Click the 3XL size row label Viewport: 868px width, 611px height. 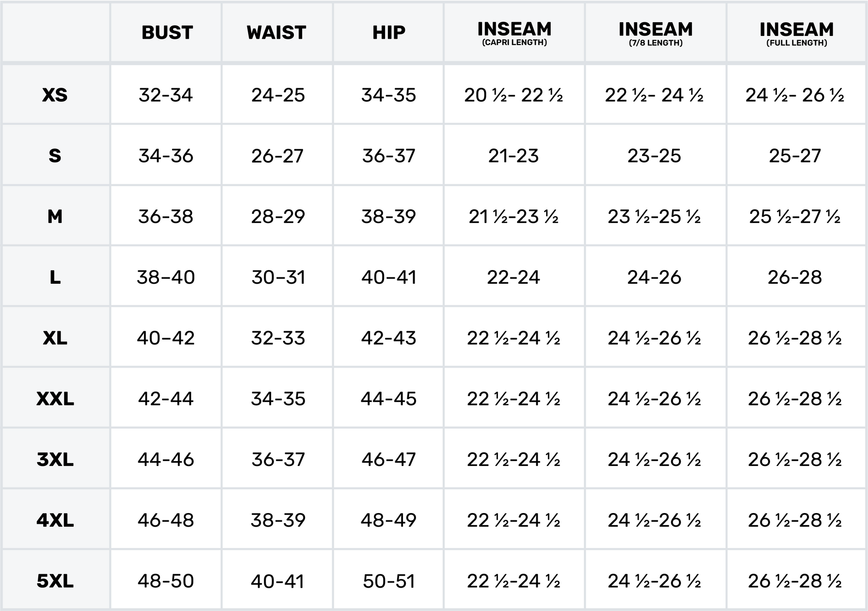tap(55, 459)
